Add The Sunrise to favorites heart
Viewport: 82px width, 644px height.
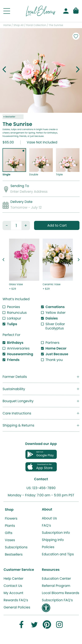click(x=76, y=36)
